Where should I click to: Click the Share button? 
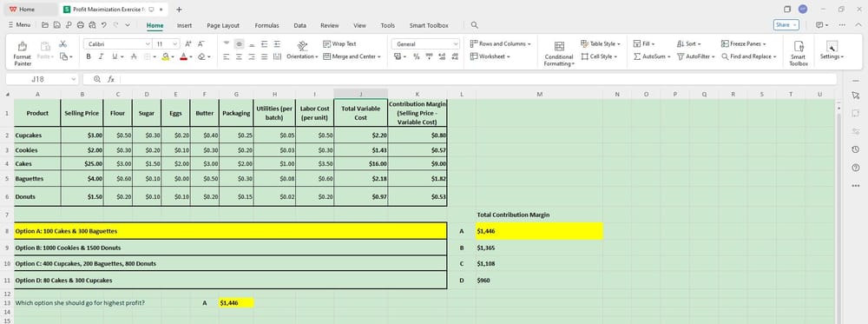[786, 25]
